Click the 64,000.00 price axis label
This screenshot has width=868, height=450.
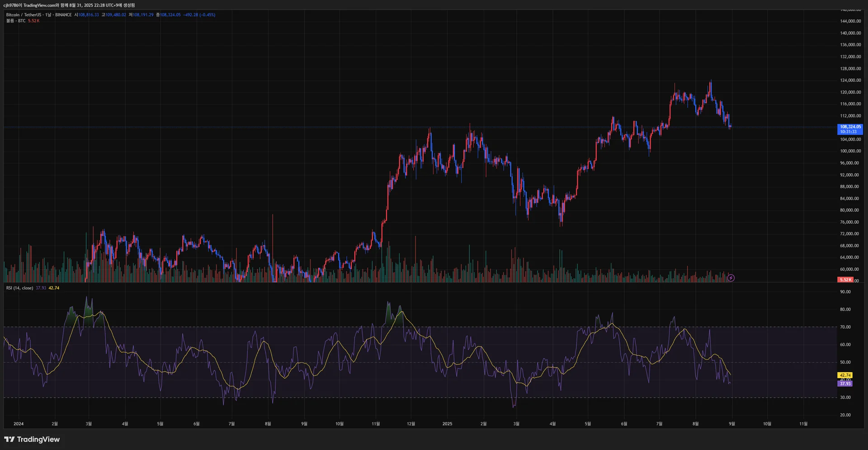849,257
